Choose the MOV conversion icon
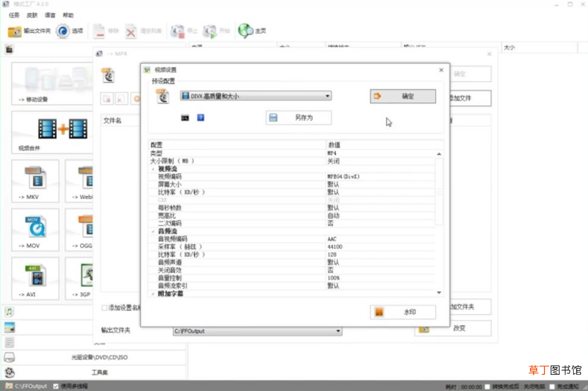The height and width of the screenshot is (391, 588). (x=35, y=230)
